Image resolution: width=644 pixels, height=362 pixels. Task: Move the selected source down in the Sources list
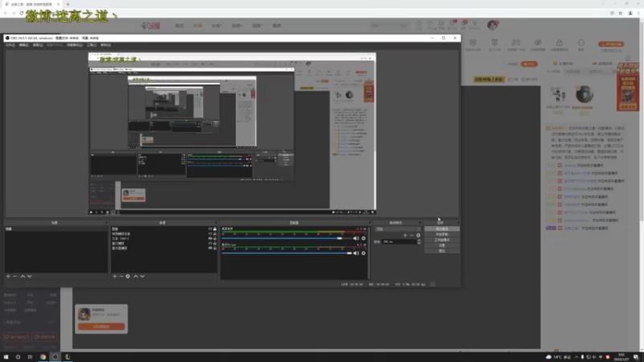pos(142,276)
